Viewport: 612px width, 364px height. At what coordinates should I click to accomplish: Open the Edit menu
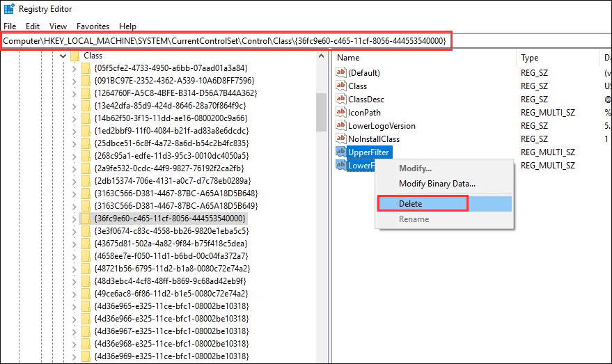pyautogui.click(x=33, y=26)
